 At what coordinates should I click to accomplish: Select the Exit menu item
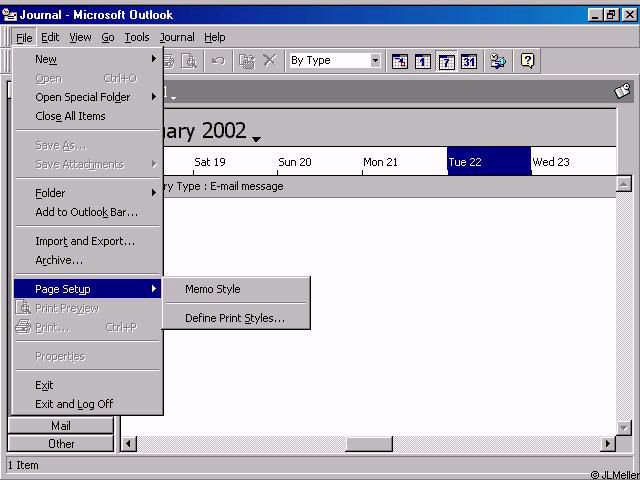pos(87,385)
